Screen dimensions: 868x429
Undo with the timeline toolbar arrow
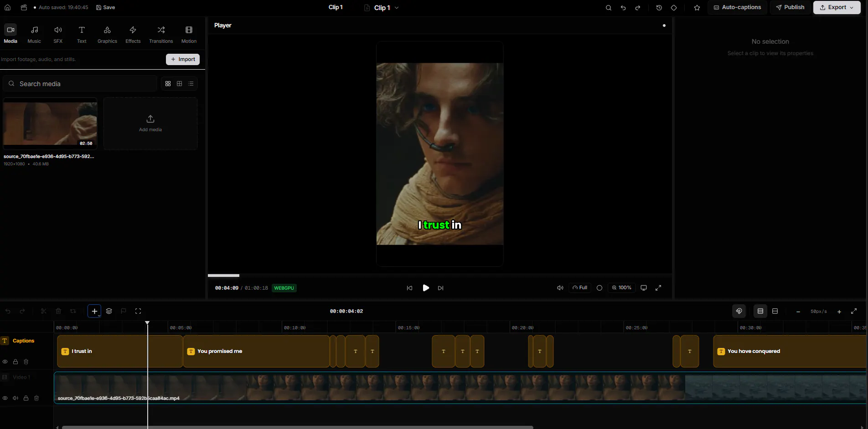8,311
